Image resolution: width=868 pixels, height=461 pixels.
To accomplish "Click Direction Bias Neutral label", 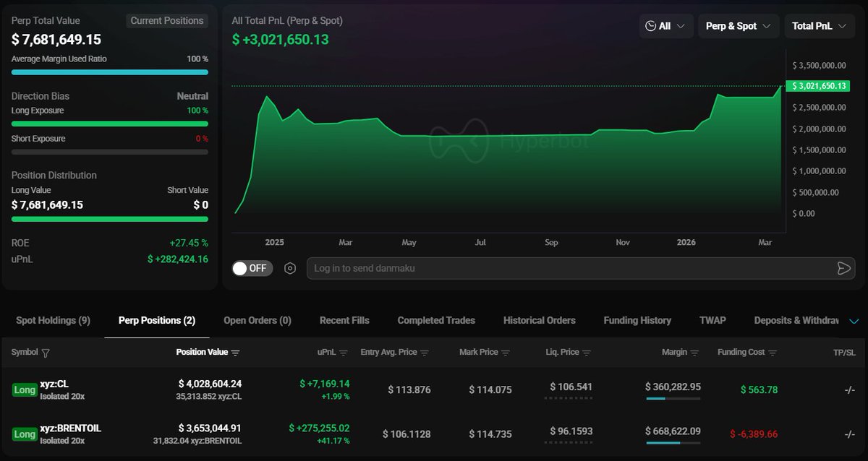I will 192,96.
